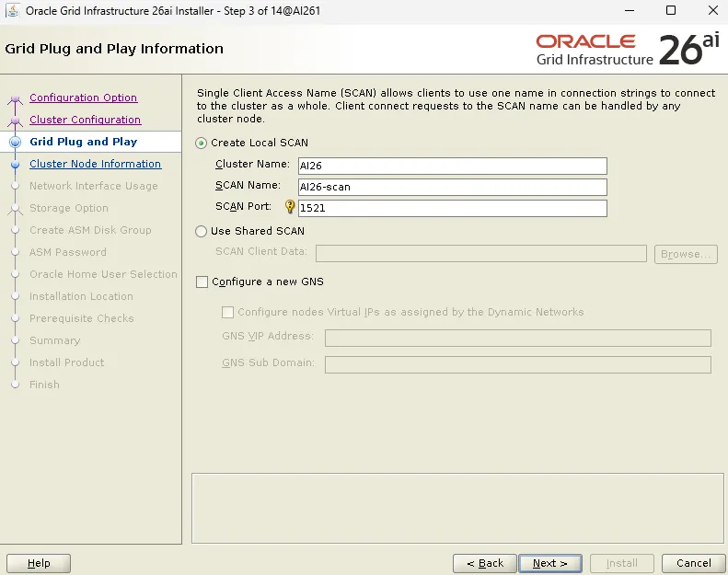Click the Prerequisite Checks step label
The image size is (728, 575).
click(82, 318)
